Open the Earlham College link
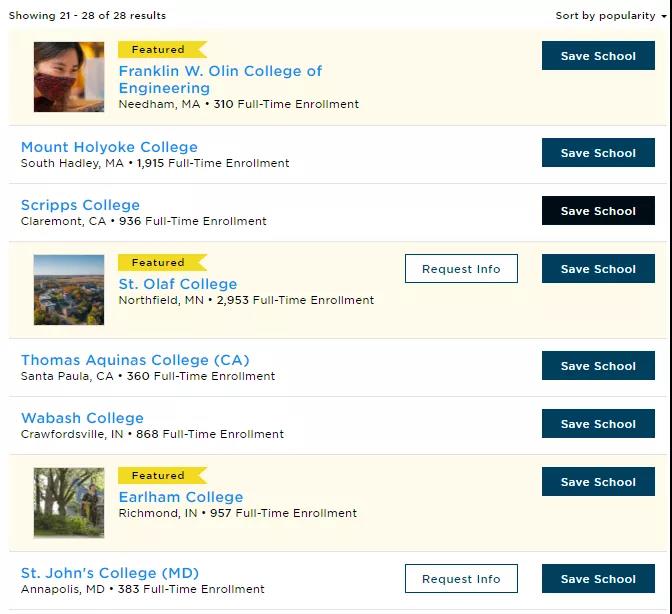The height and width of the screenshot is (614, 672). (x=181, y=497)
